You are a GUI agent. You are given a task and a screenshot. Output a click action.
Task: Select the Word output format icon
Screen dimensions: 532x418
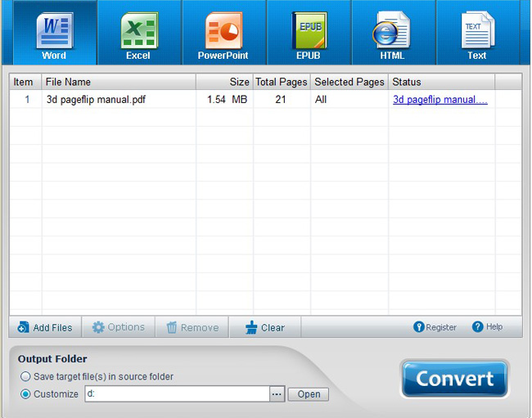[55, 34]
